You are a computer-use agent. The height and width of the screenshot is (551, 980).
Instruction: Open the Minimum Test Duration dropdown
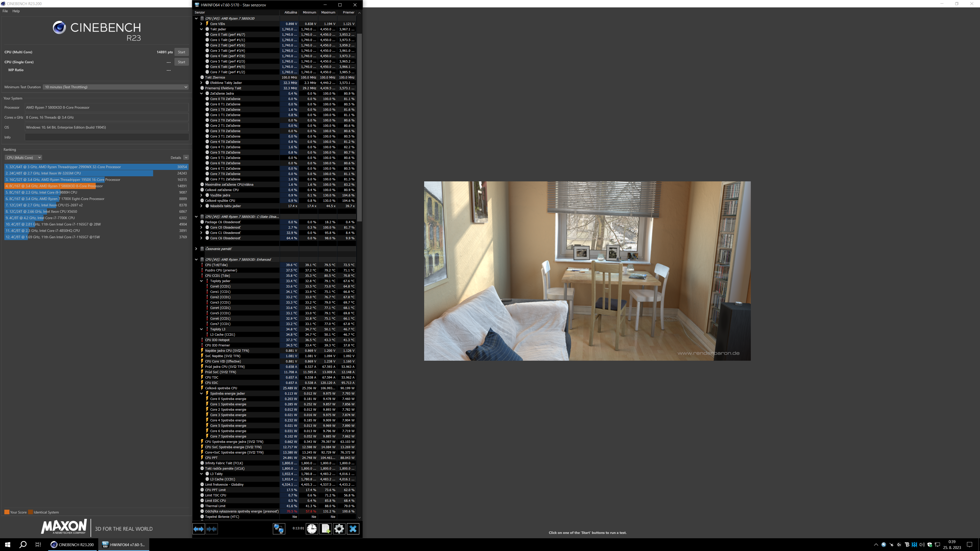pos(116,87)
